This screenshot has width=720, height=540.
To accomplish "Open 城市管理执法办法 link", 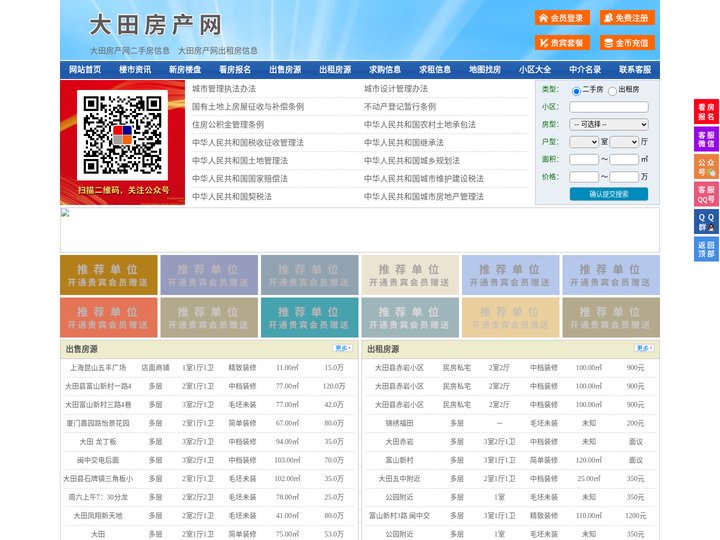I will 224,89.
